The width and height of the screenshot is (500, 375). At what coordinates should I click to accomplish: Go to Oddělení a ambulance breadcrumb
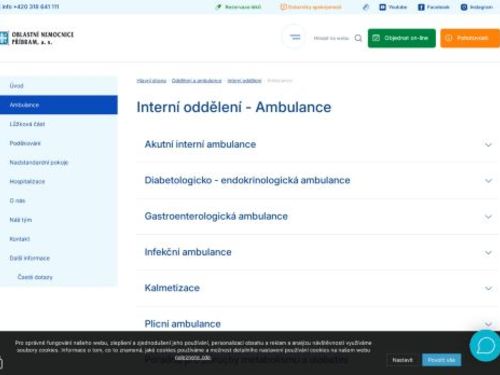[197, 81]
